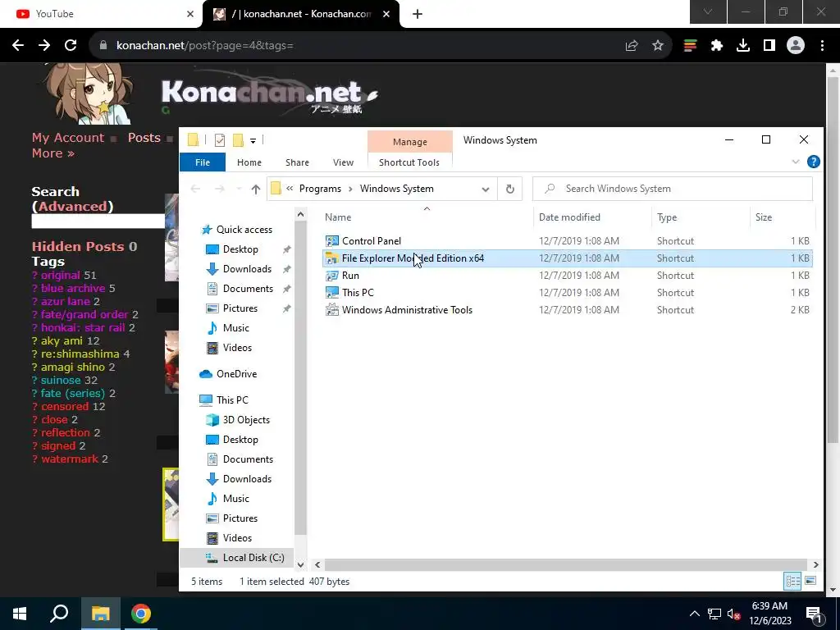Viewport: 840px width, 630px height.
Task: Open the Home ribbon tab
Action: pyautogui.click(x=249, y=162)
